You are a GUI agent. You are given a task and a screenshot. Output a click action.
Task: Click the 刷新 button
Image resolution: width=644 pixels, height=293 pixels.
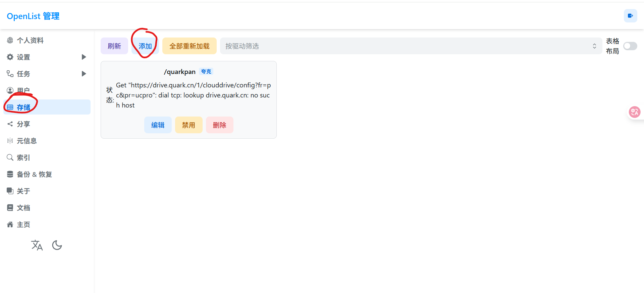point(114,46)
